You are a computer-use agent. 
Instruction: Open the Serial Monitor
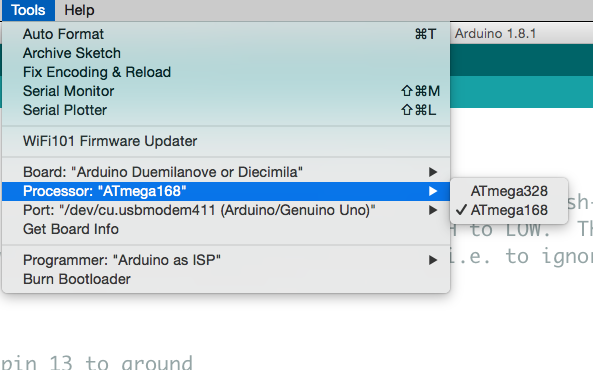pyautogui.click(x=226, y=91)
